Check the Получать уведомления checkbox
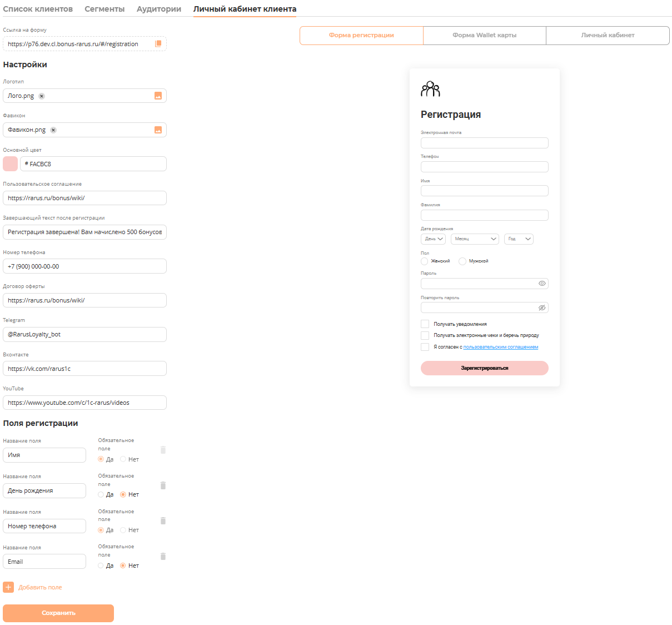The height and width of the screenshot is (625, 672). (425, 324)
